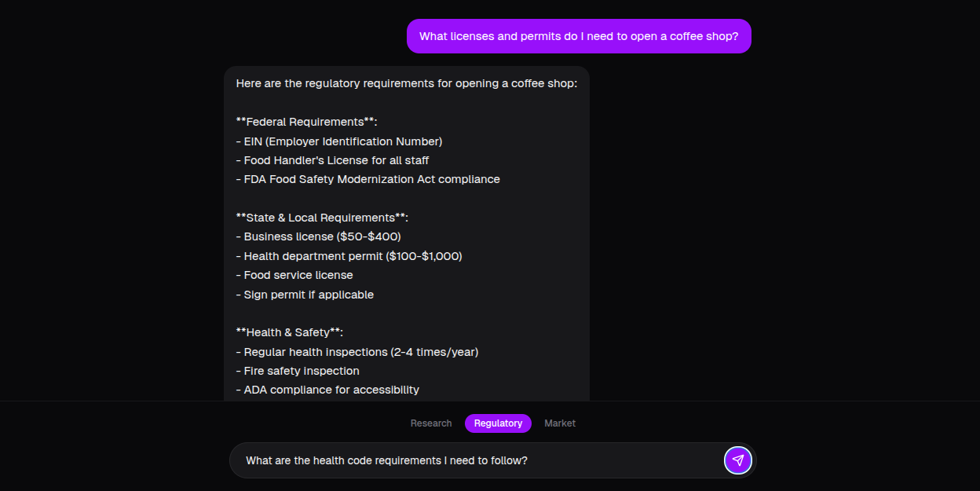
Task: Click the Sign permit if applicable bullet
Action: (x=305, y=294)
